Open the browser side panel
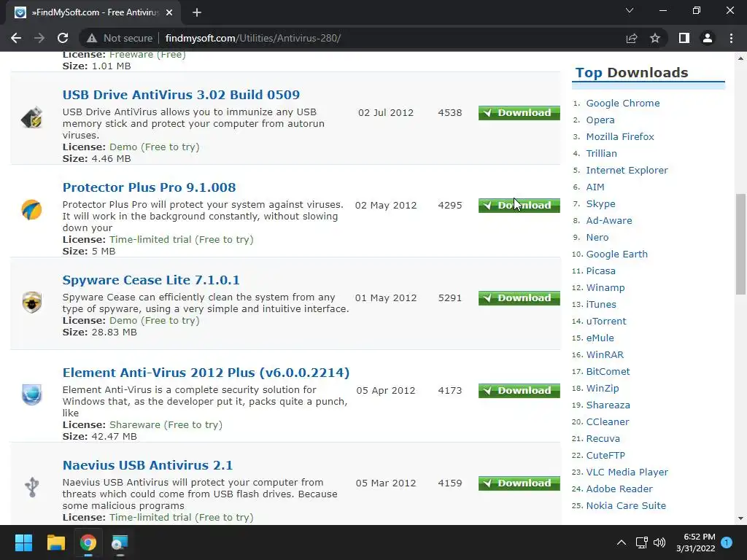This screenshot has width=747, height=560. point(684,38)
